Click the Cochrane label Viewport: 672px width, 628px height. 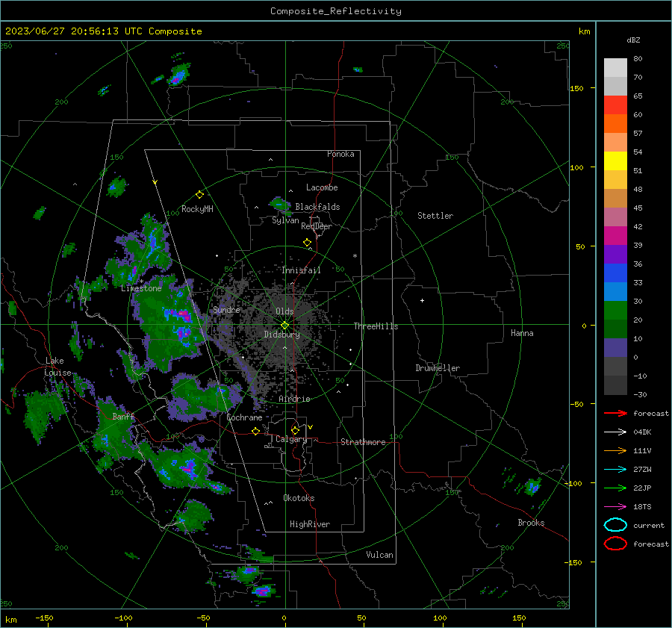(244, 417)
